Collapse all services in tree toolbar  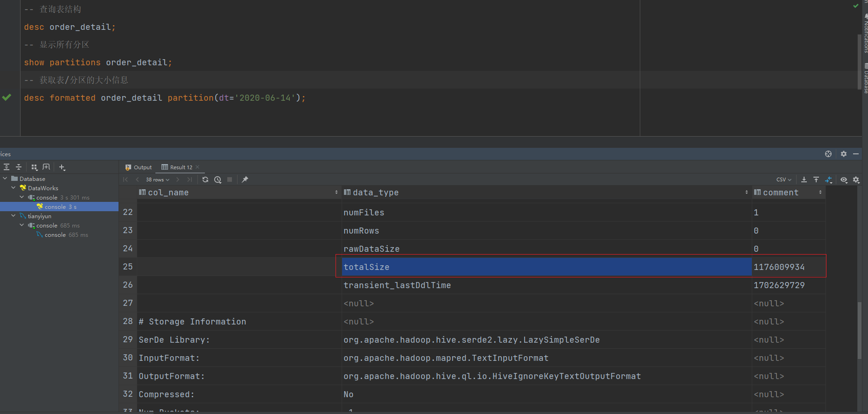click(19, 167)
